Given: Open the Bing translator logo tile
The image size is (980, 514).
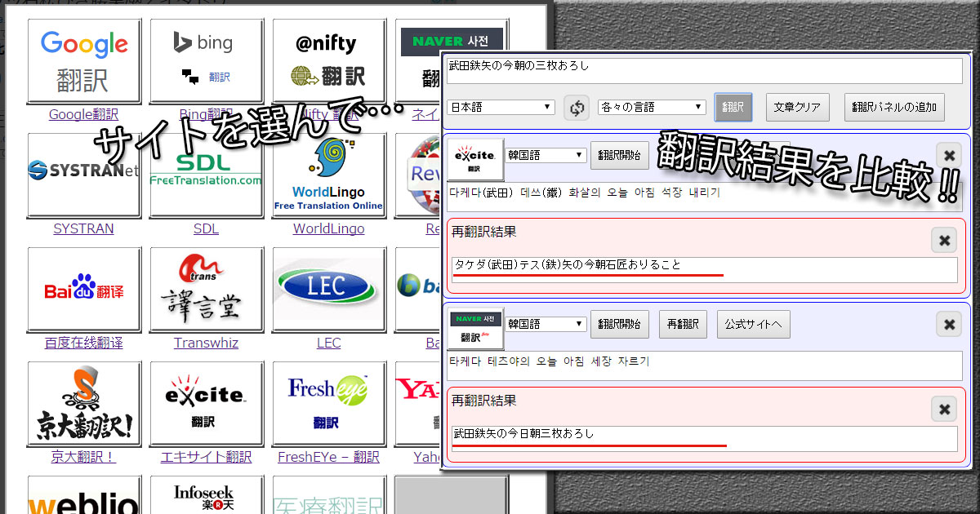Looking at the screenshot, I should pyautogui.click(x=206, y=61).
